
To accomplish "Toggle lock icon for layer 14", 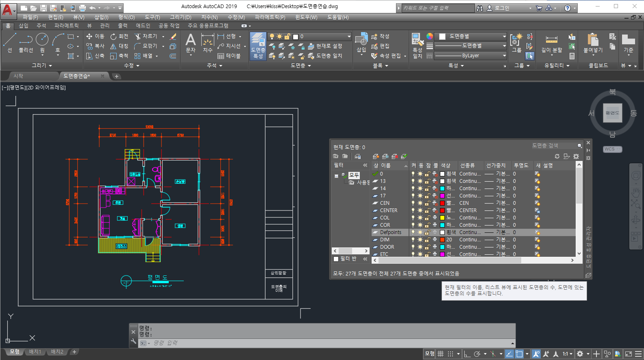I will [427, 189].
